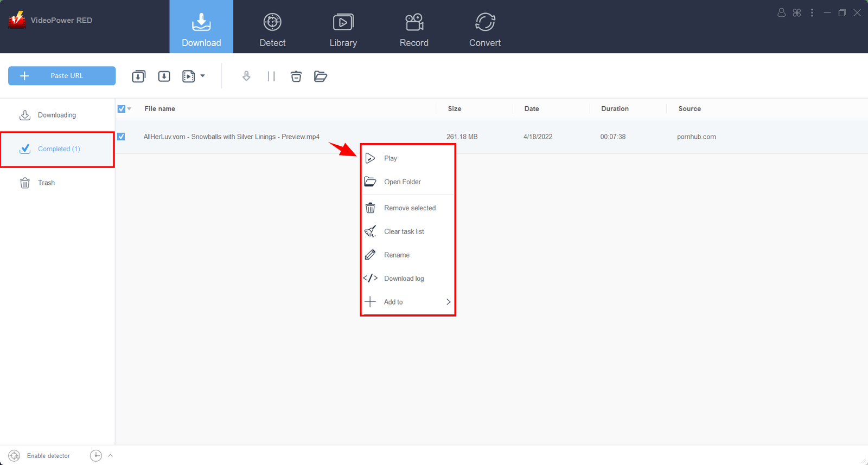Select Completed (1) in the sidebar

click(x=57, y=149)
